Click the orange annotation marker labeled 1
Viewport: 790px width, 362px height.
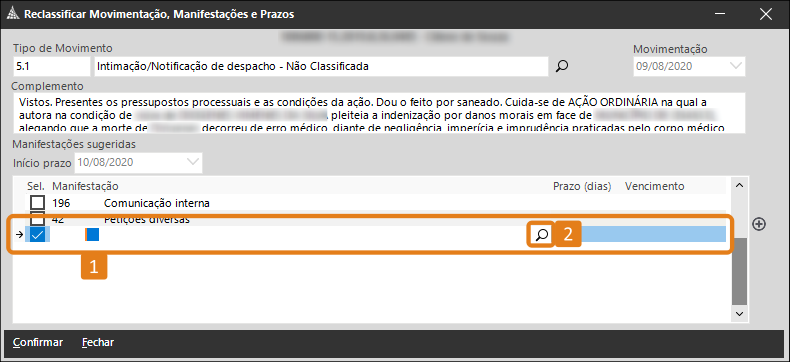coord(94,268)
